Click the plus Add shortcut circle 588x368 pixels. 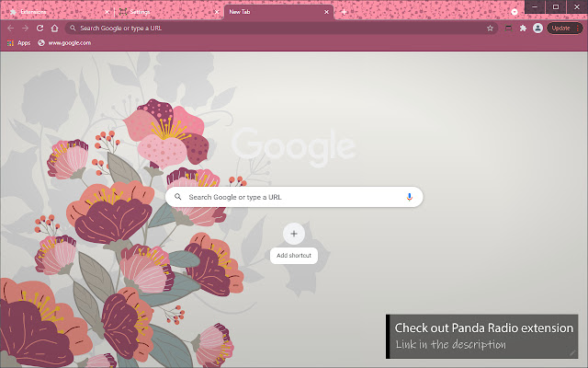coord(294,234)
